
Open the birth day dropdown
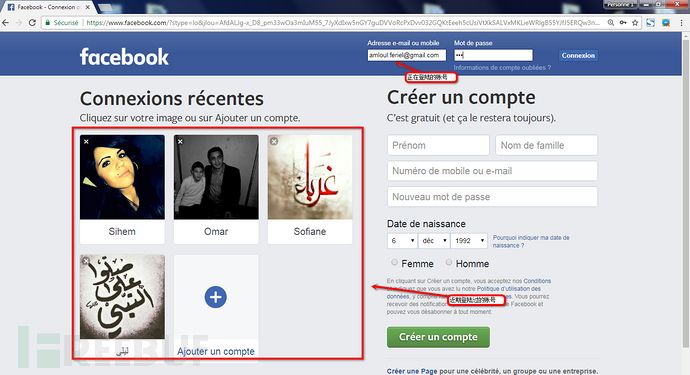coord(402,241)
